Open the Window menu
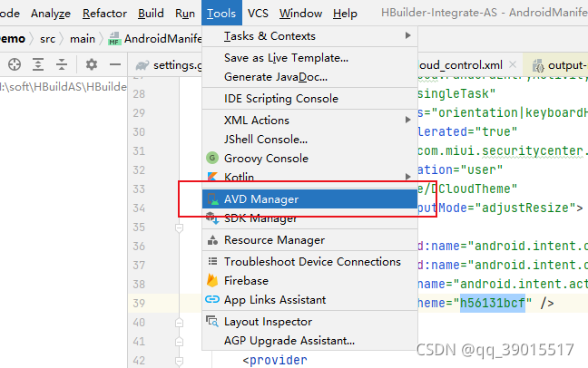Image resolution: width=588 pixels, height=368 pixels. point(300,14)
